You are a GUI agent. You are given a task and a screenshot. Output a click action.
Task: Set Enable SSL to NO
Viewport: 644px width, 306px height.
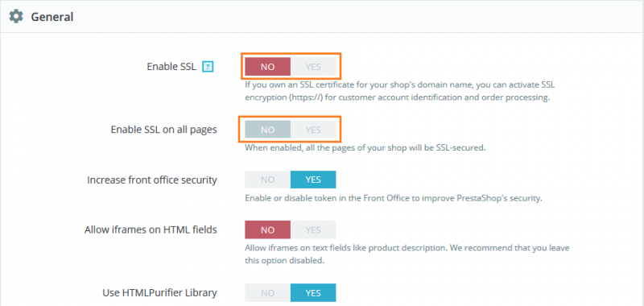point(268,67)
